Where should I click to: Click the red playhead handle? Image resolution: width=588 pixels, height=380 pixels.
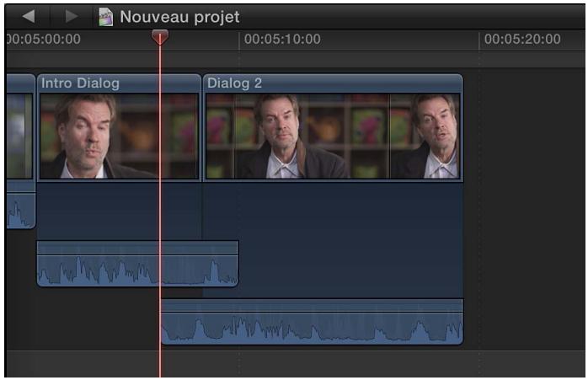[x=160, y=38]
